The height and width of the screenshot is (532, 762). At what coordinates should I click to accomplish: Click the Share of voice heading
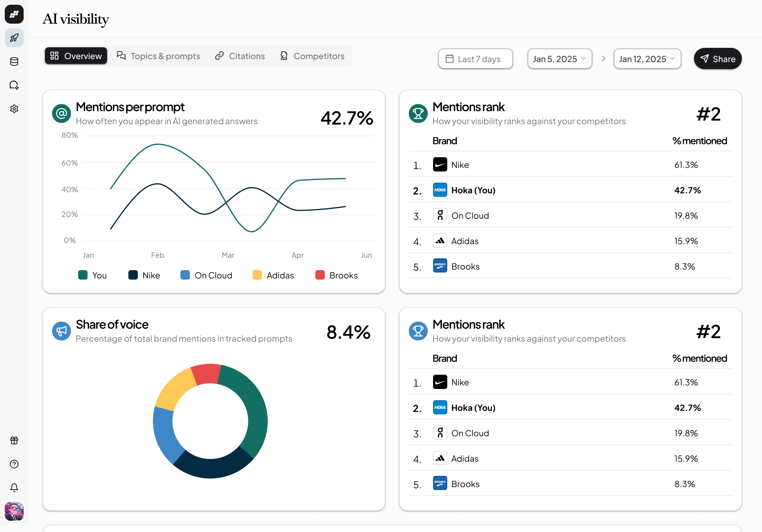(x=112, y=325)
